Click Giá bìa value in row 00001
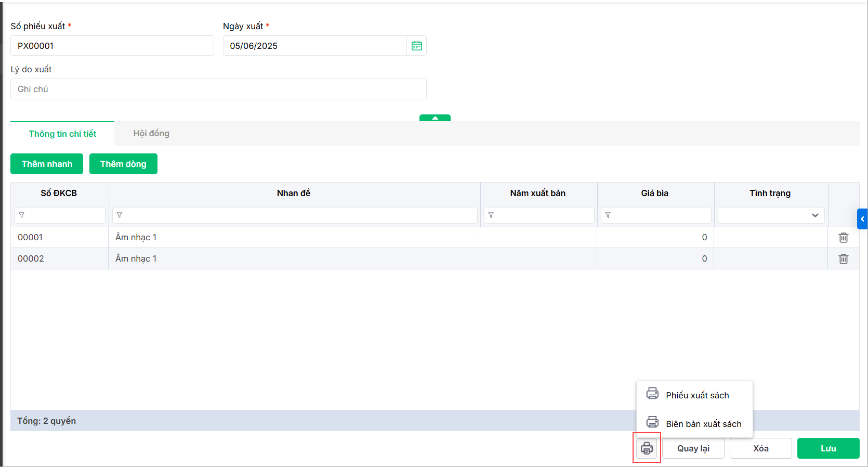 655,238
